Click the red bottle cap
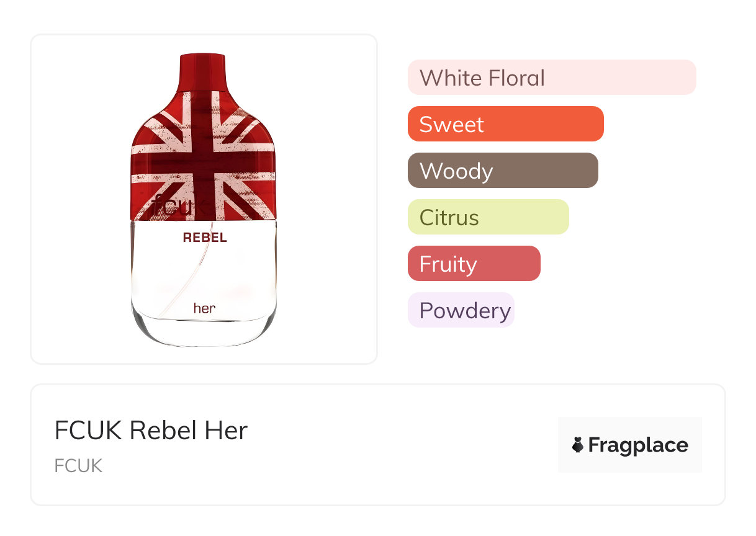The image size is (756, 536). point(203,67)
